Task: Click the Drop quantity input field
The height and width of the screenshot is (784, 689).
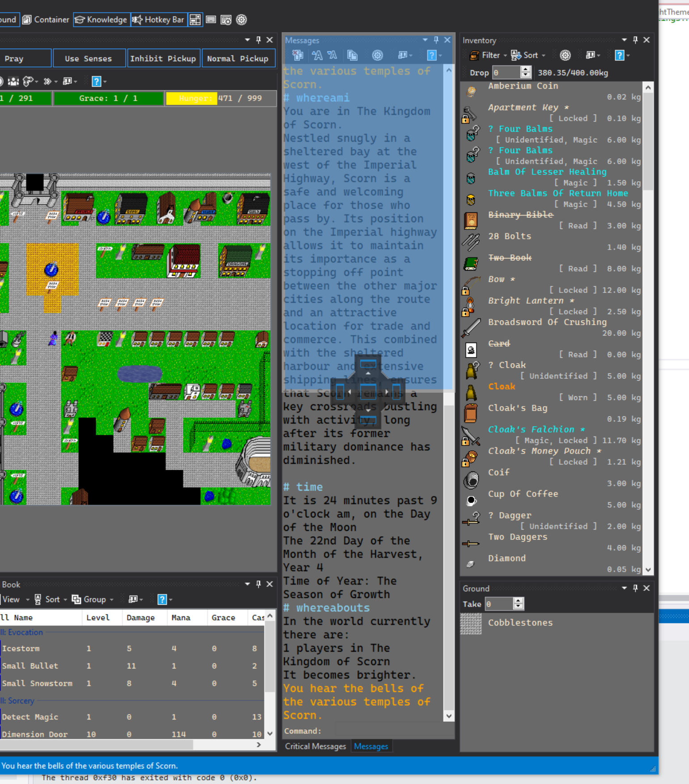Action: [506, 72]
